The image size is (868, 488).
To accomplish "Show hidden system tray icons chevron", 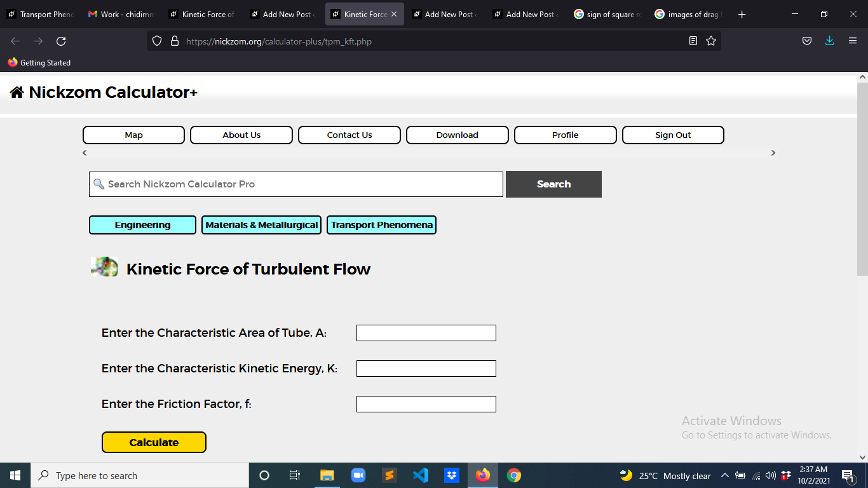I will point(724,475).
